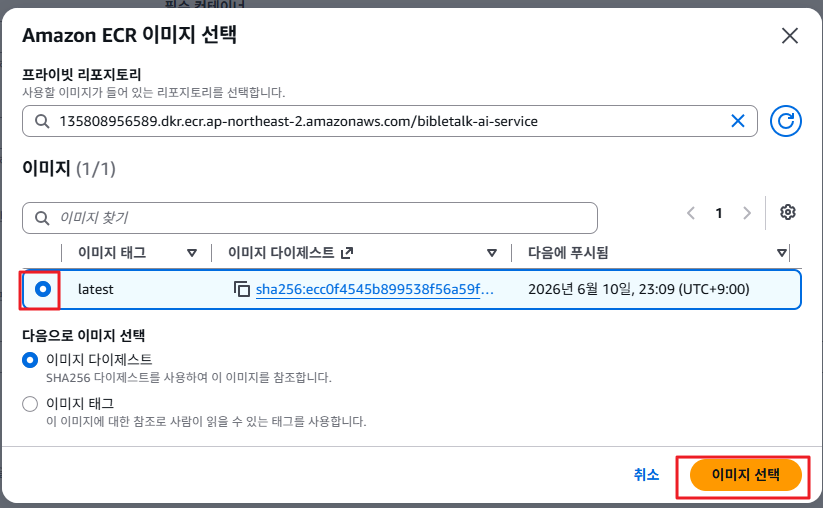Click the push date 2026년 6월 10일 cell
823x508 pixels.
point(638,289)
